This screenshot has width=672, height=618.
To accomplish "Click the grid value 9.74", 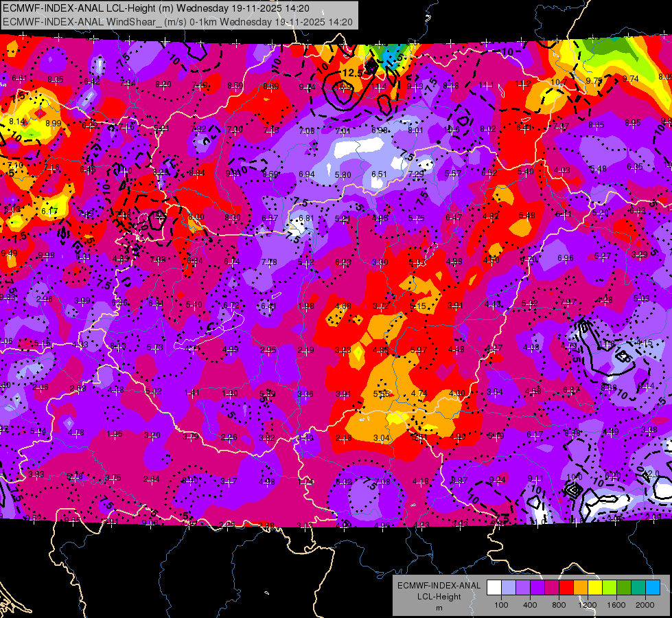I will point(630,78).
